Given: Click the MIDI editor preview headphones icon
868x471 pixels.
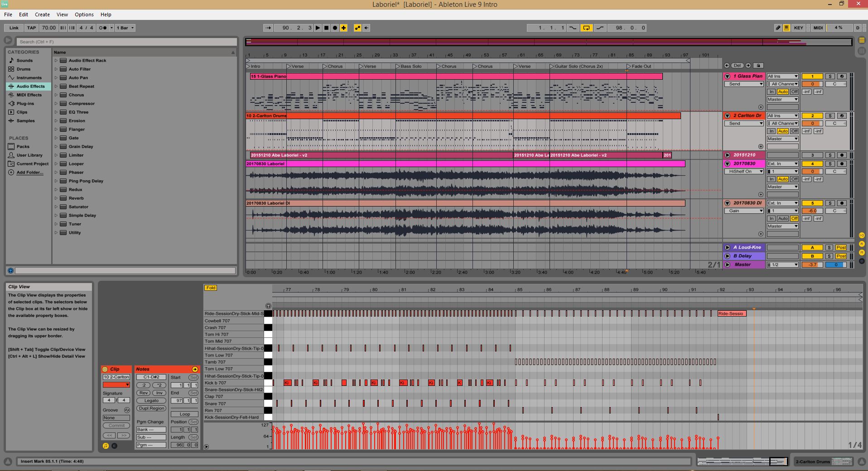Looking at the screenshot, I should click(268, 306).
